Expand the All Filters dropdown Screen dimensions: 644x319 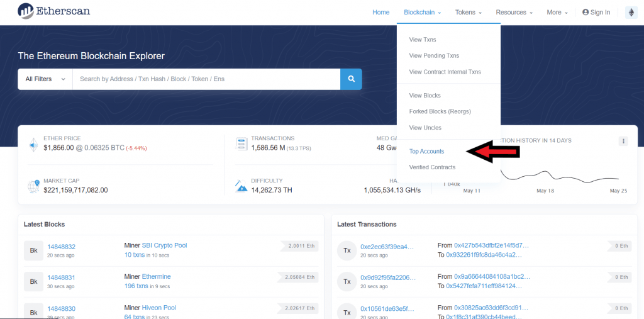45,79
